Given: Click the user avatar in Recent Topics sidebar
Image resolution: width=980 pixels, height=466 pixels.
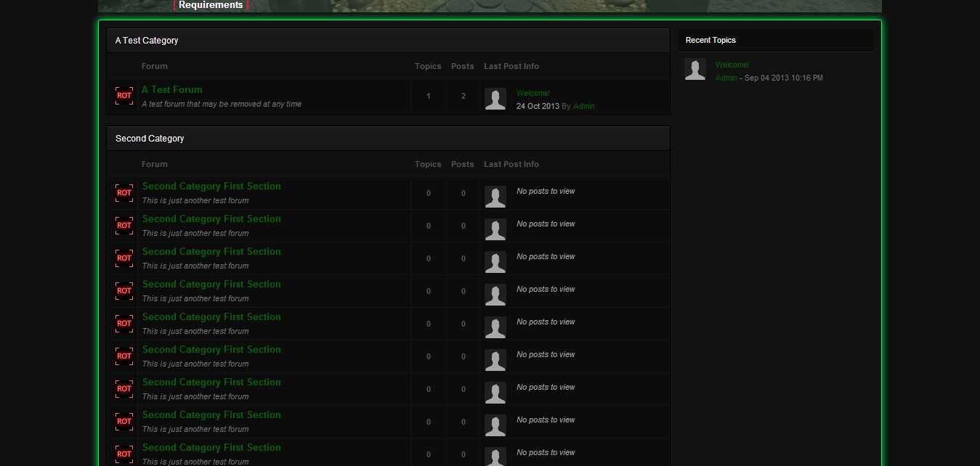Looking at the screenshot, I should pos(695,70).
